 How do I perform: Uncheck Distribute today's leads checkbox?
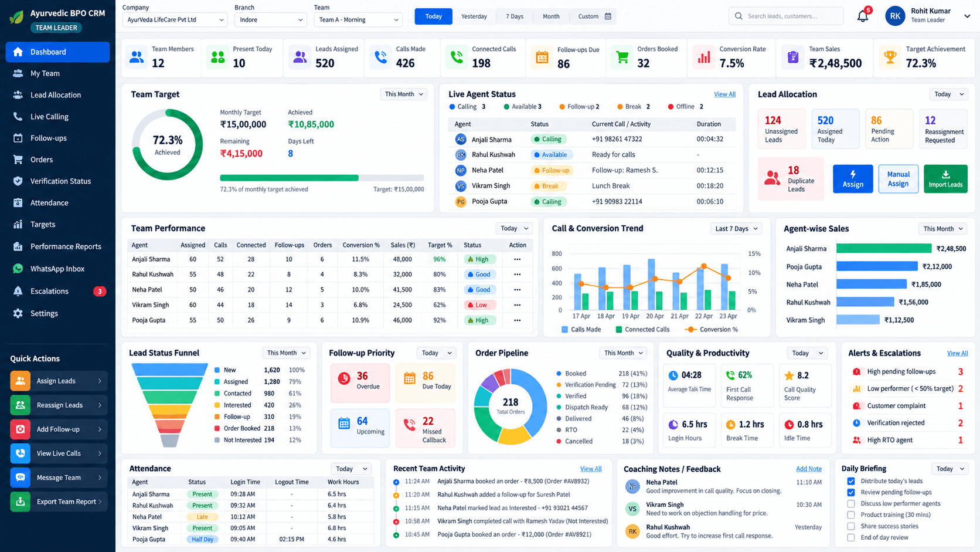[851, 481]
